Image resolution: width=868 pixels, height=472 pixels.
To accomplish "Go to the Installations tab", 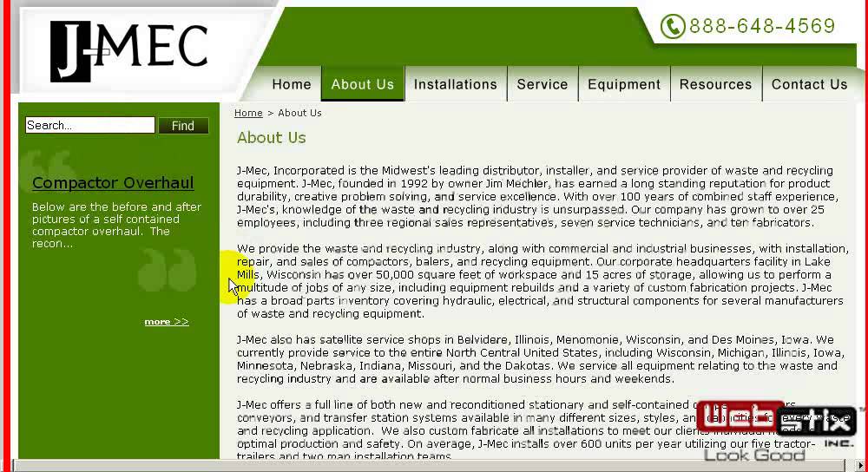I will coord(456,84).
